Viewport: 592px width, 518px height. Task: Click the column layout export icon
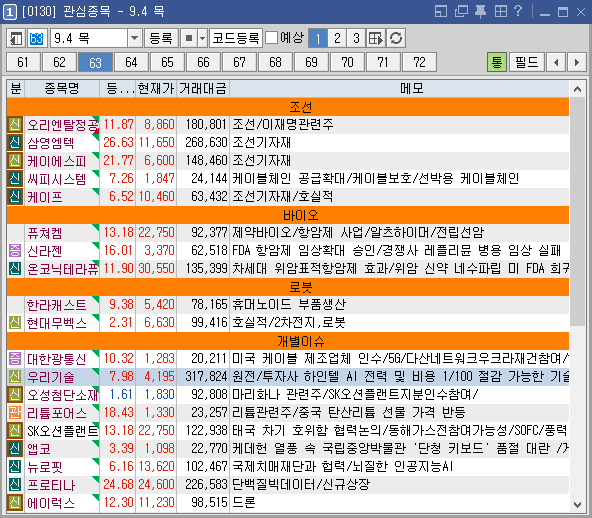[x=376, y=38]
